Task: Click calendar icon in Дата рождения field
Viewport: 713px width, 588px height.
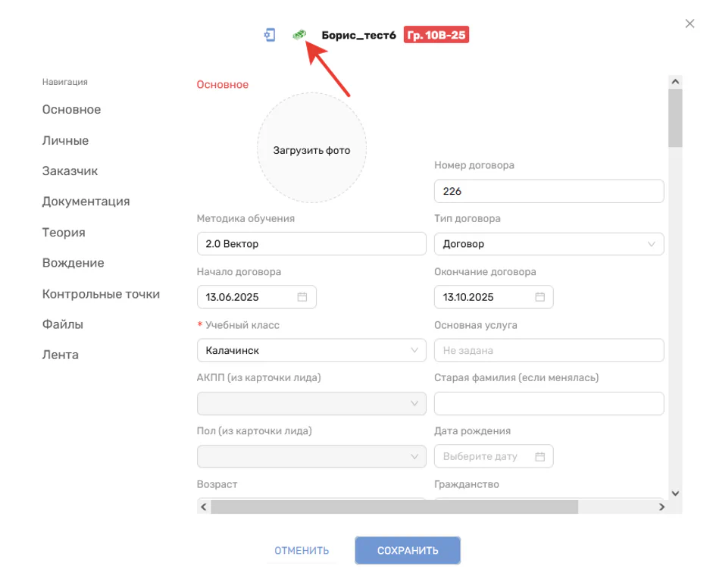Action: click(539, 457)
